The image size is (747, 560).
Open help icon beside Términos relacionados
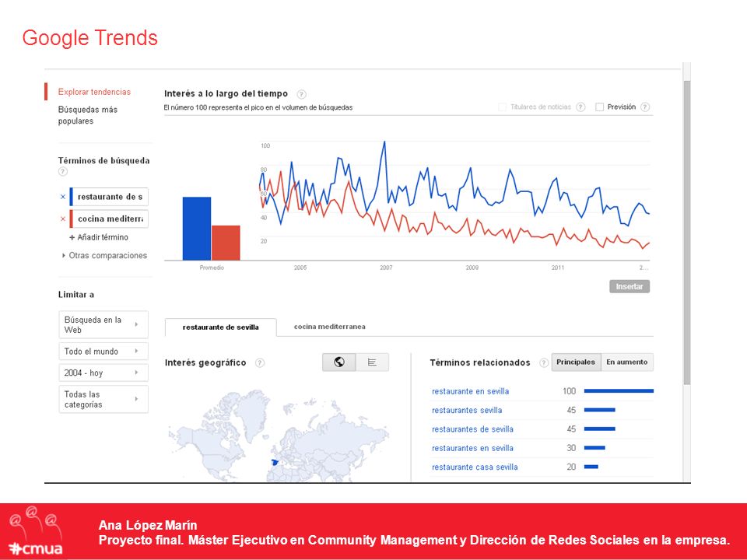544,363
